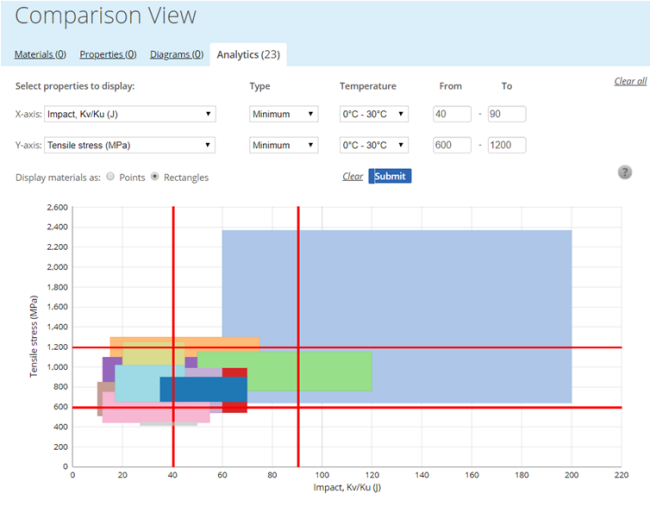Viewport: 650px width, 530px height.
Task: Click the X-axis From input field
Action: [453, 114]
